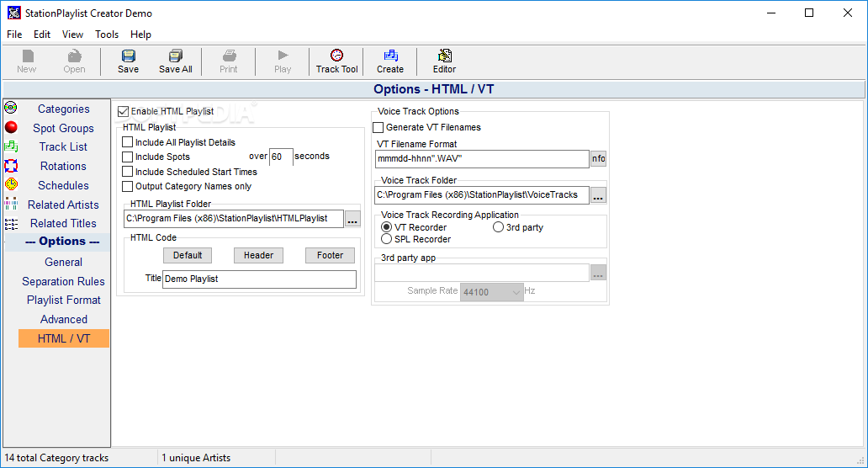Click the VT Filename Format field
The width and height of the screenshot is (868, 468).
pyautogui.click(x=482, y=159)
